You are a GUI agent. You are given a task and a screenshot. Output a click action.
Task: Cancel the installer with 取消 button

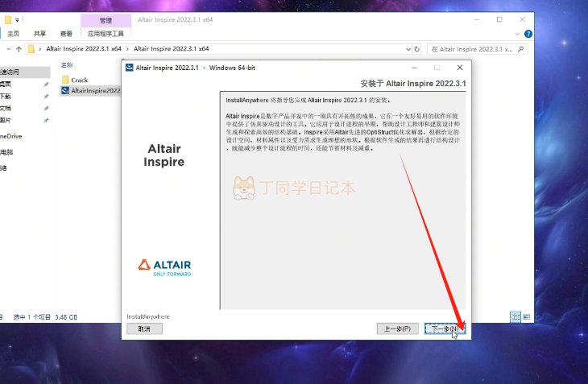coord(144,328)
